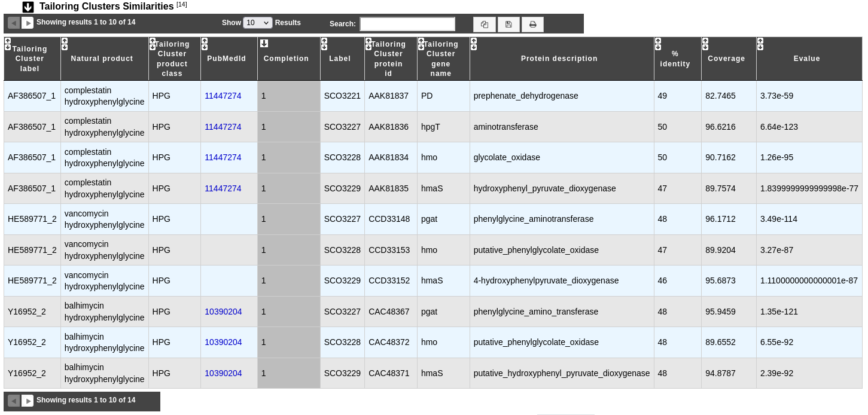Select protein id CCD33148 cell
The height and width of the screenshot is (415, 868).
391,219
